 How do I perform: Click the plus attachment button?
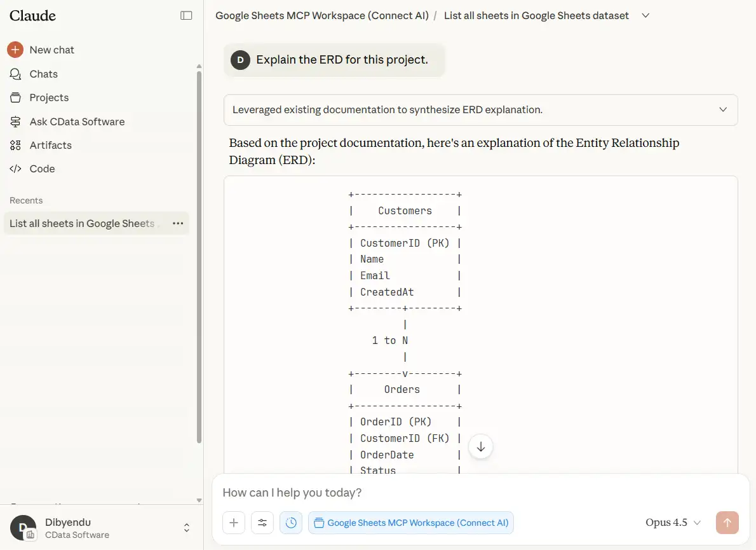(x=234, y=523)
